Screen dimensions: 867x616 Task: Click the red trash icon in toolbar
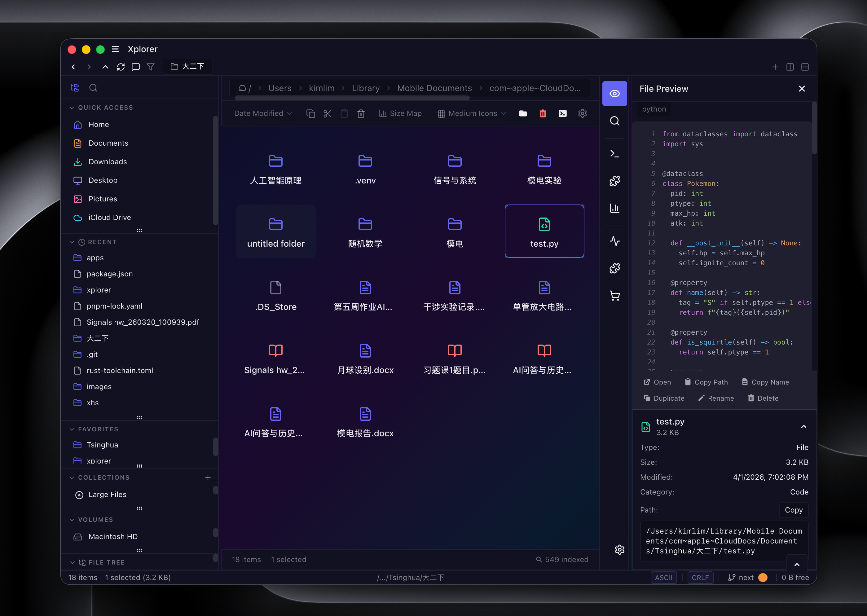543,113
